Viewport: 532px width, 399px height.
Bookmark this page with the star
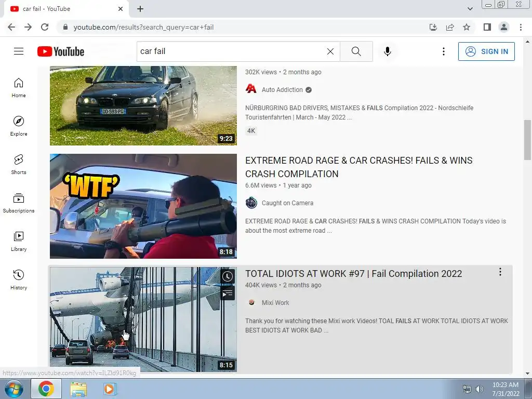(467, 27)
